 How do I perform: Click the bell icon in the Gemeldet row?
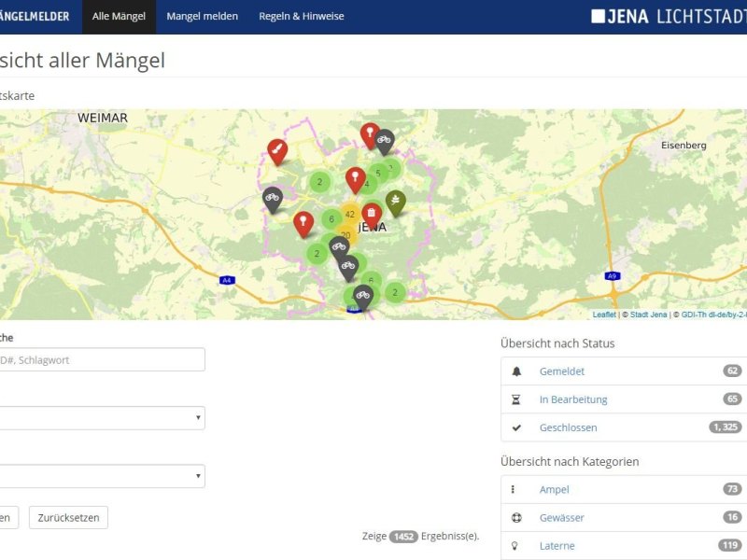(516, 371)
